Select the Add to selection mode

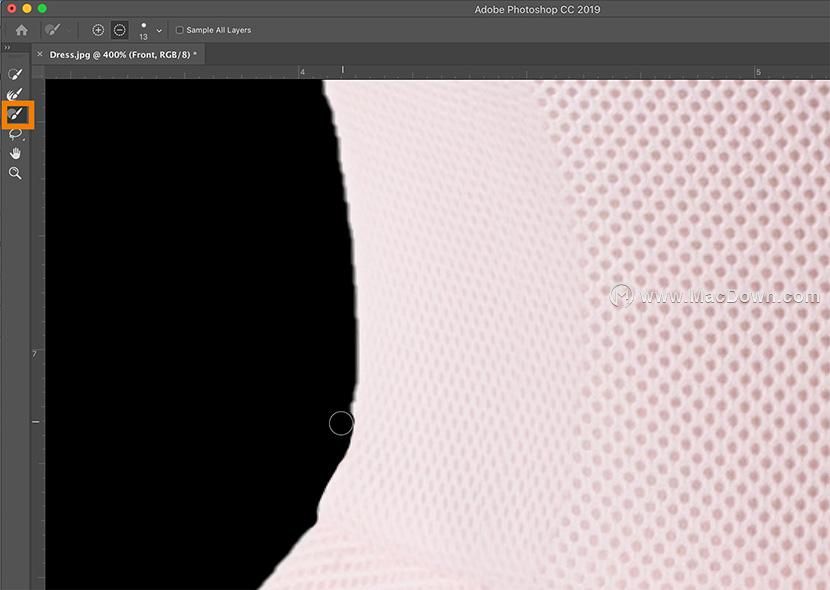point(98,30)
